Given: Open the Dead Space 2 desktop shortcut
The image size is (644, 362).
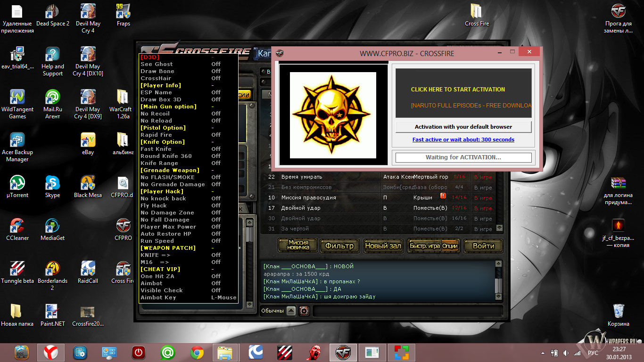Looking at the screenshot, I should tap(52, 15).
